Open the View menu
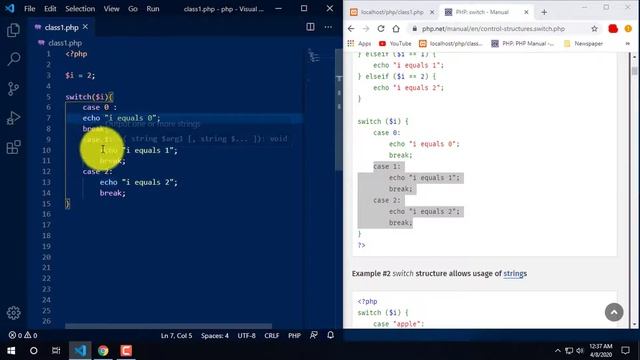This screenshot has width=640, height=360. pyautogui.click(x=111, y=9)
